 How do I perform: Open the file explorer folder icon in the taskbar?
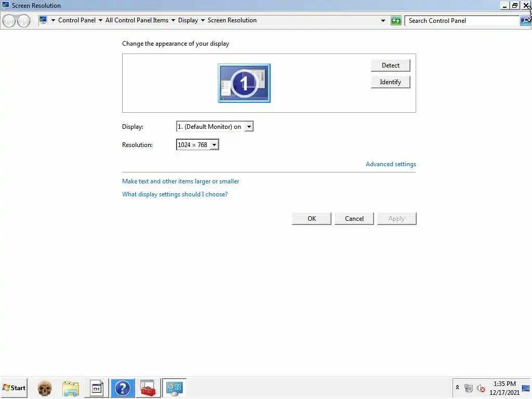point(70,388)
